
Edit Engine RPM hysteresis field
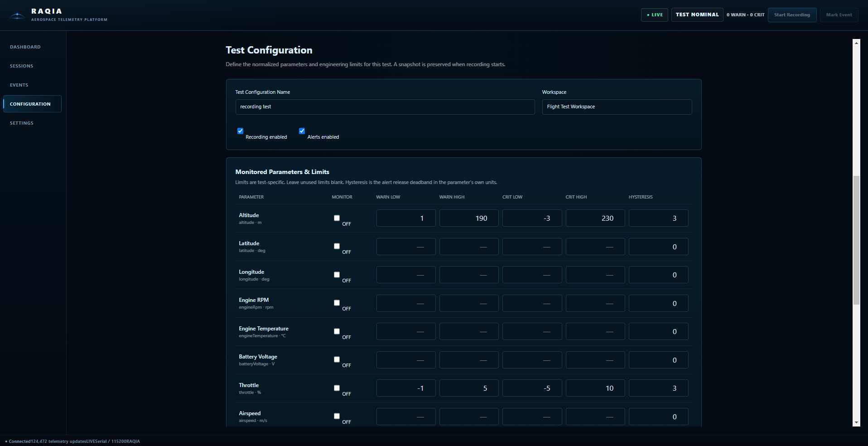coord(659,303)
